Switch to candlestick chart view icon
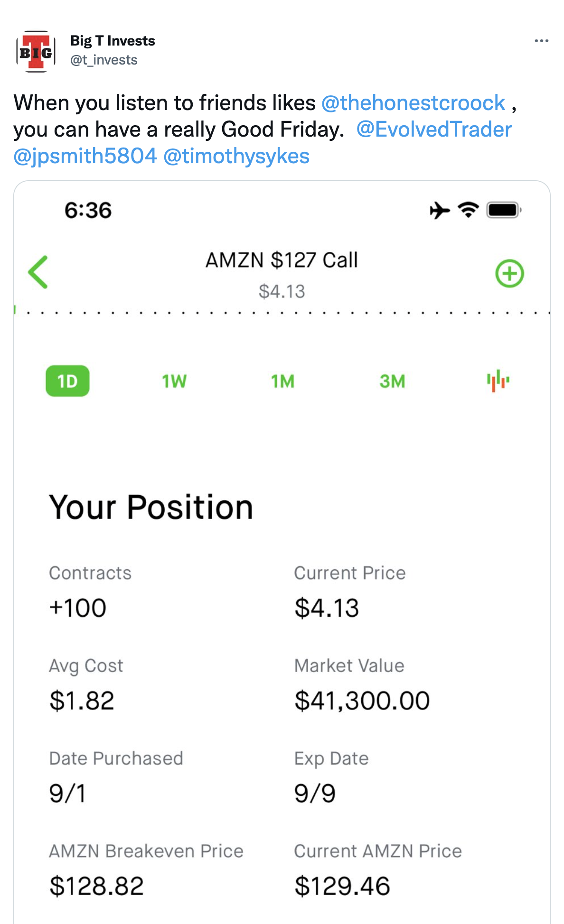This screenshot has height=924, width=564. pos(498,381)
